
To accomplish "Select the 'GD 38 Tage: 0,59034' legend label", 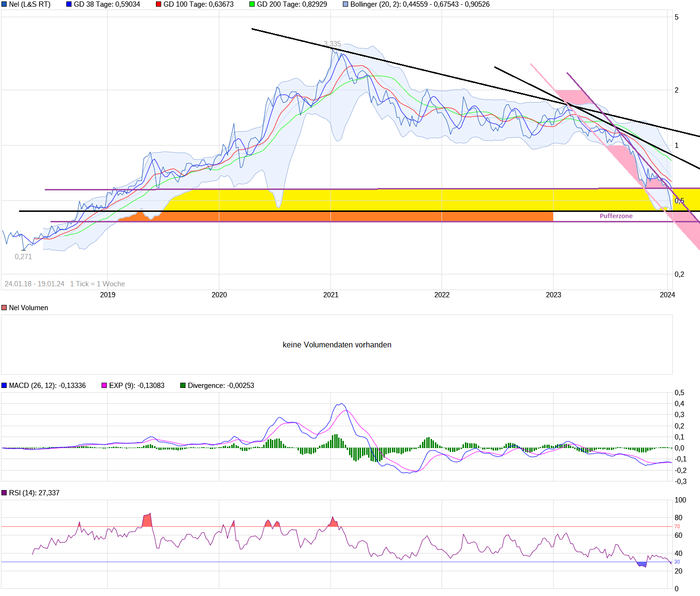I will click(107, 4).
